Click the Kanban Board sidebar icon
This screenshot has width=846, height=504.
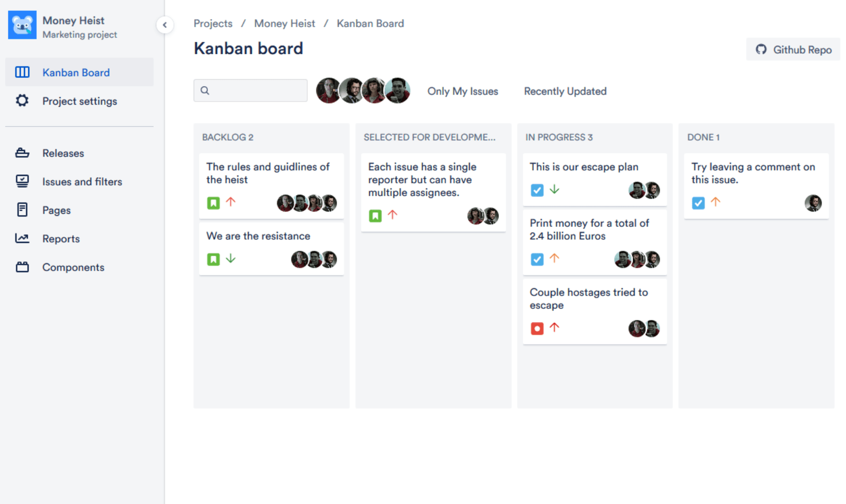point(22,72)
